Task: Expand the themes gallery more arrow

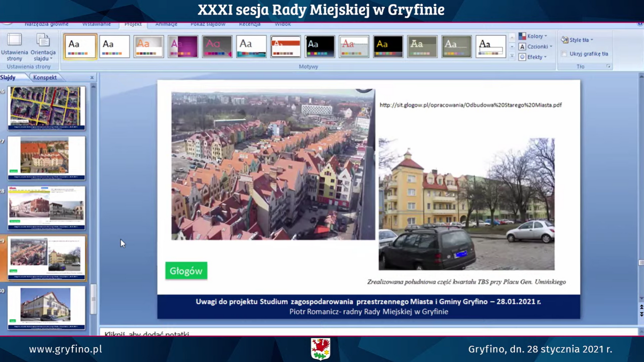Action: click(x=512, y=56)
